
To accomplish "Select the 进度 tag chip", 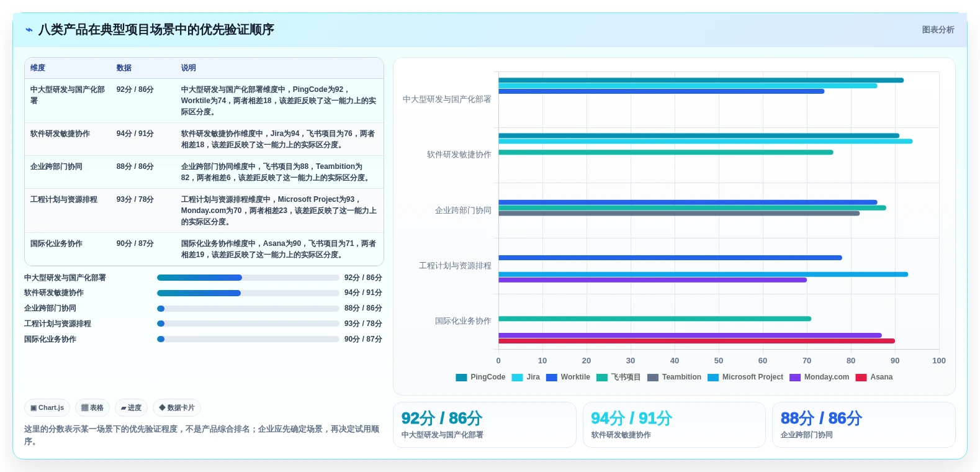I will coord(131,408).
